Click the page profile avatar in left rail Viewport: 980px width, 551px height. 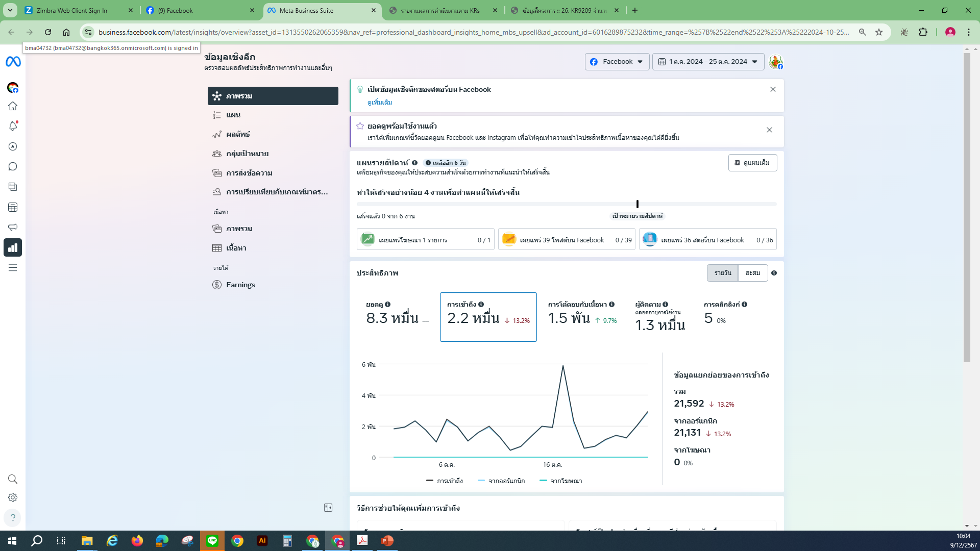13,88
